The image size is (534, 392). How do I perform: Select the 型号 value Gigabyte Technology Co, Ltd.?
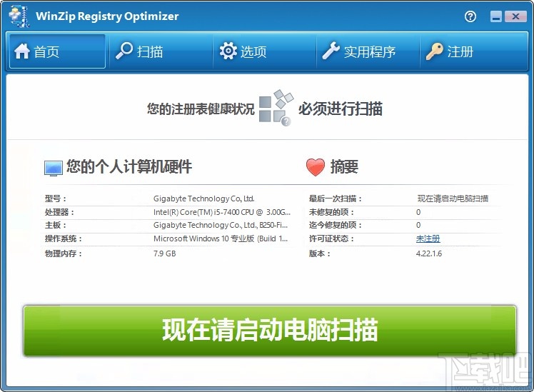(x=203, y=198)
